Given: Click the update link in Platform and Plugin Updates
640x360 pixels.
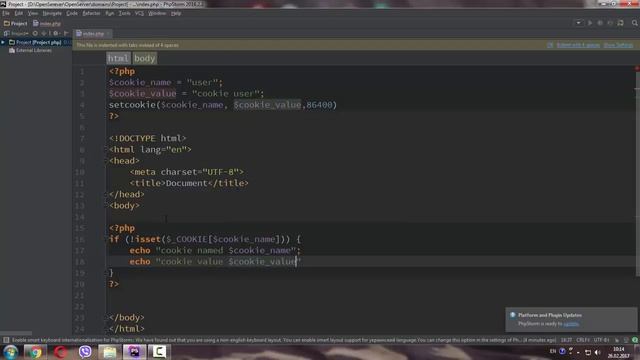Looking at the screenshot, I should [x=571, y=324].
